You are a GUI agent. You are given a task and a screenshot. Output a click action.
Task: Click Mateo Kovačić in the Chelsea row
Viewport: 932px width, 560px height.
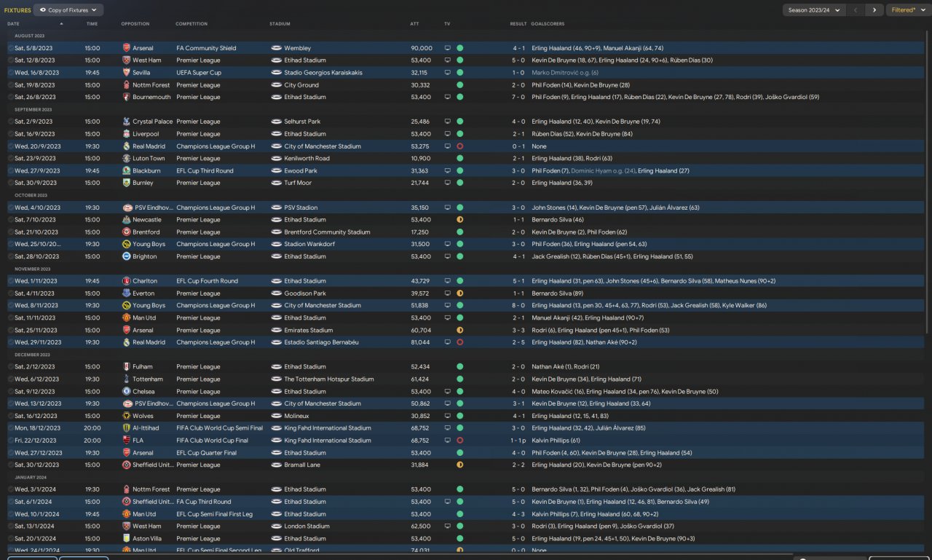pos(553,391)
